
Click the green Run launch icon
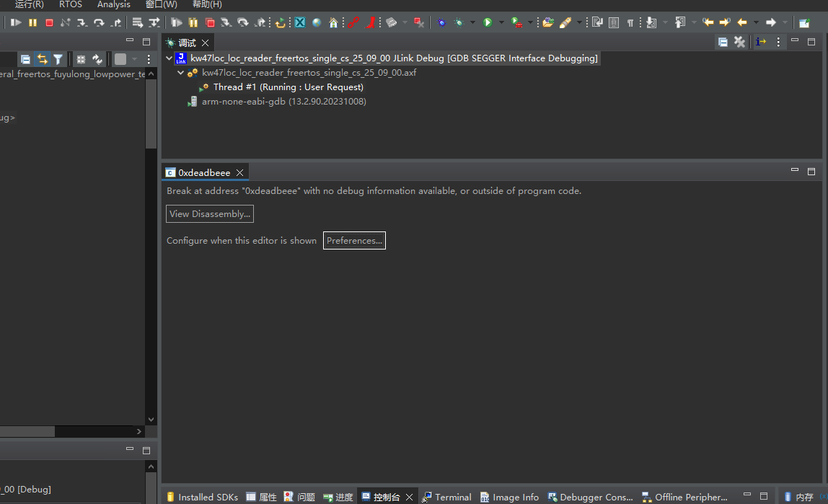(488, 22)
